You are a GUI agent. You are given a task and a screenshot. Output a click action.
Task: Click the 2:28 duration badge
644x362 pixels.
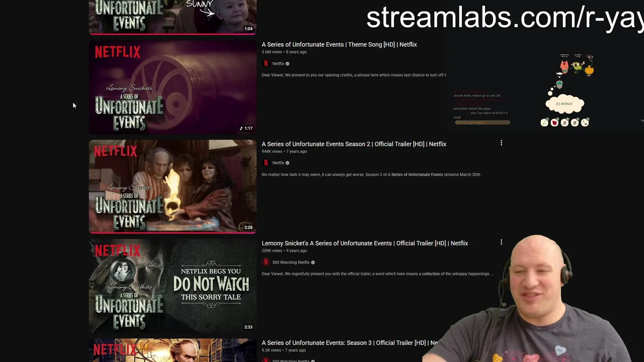249,228
